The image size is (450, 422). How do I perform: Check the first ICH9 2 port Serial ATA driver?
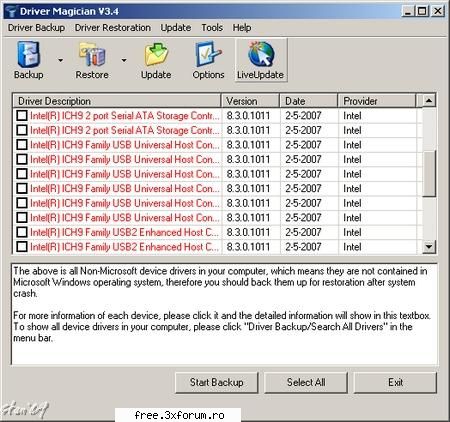pos(22,116)
